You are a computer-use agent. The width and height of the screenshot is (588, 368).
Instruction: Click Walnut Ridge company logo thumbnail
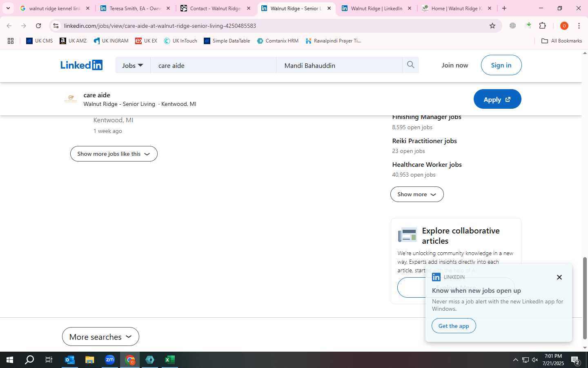[x=71, y=99]
